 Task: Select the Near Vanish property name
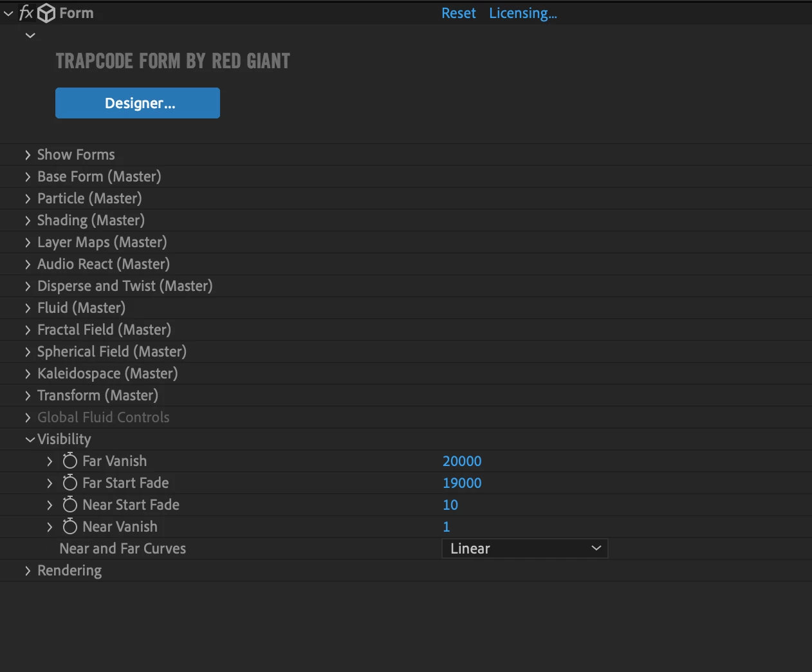pyautogui.click(x=120, y=527)
